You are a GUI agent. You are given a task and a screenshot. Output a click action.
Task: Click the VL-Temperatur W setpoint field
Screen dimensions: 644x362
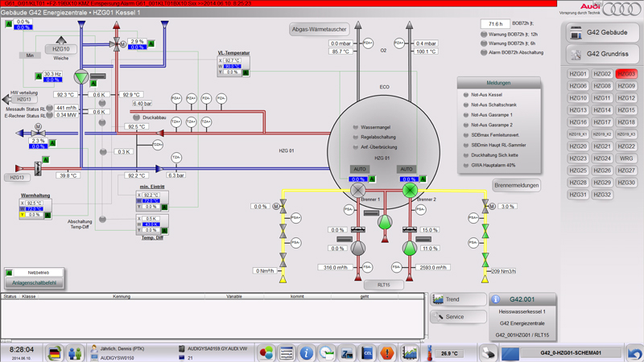(x=233, y=66)
